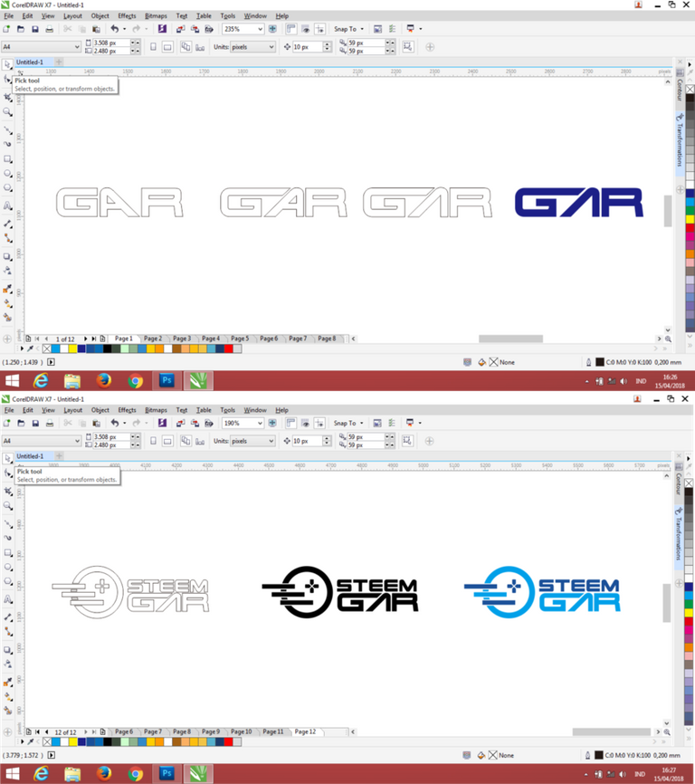This screenshot has height=784, width=695.
Task: Select the Zoom tool in lower window toolbox
Action: coord(8,506)
